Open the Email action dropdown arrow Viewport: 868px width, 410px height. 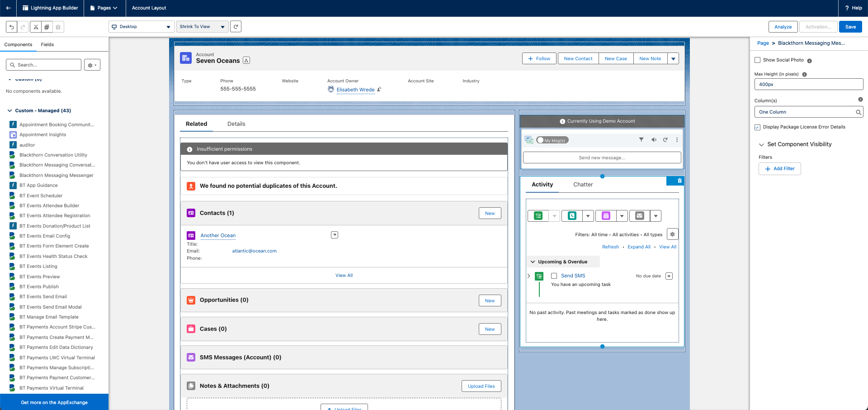656,216
